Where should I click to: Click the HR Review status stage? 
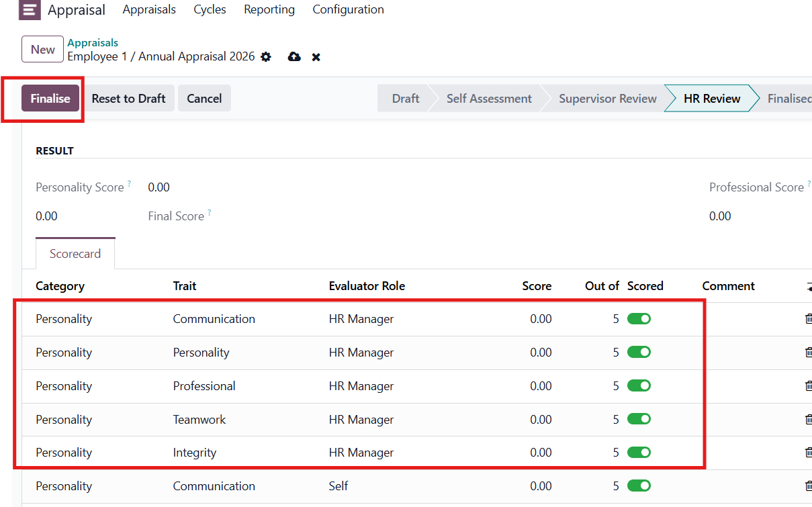click(x=712, y=99)
